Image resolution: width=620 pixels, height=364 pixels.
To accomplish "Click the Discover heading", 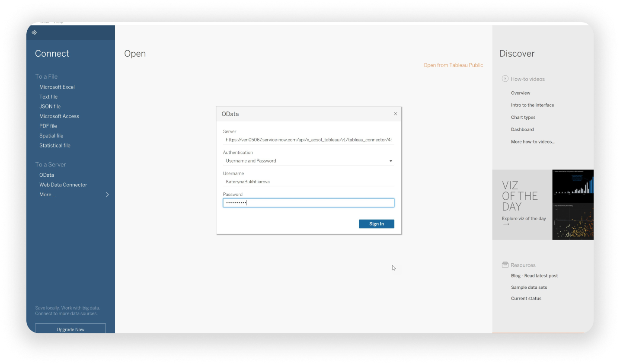I will (x=517, y=54).
